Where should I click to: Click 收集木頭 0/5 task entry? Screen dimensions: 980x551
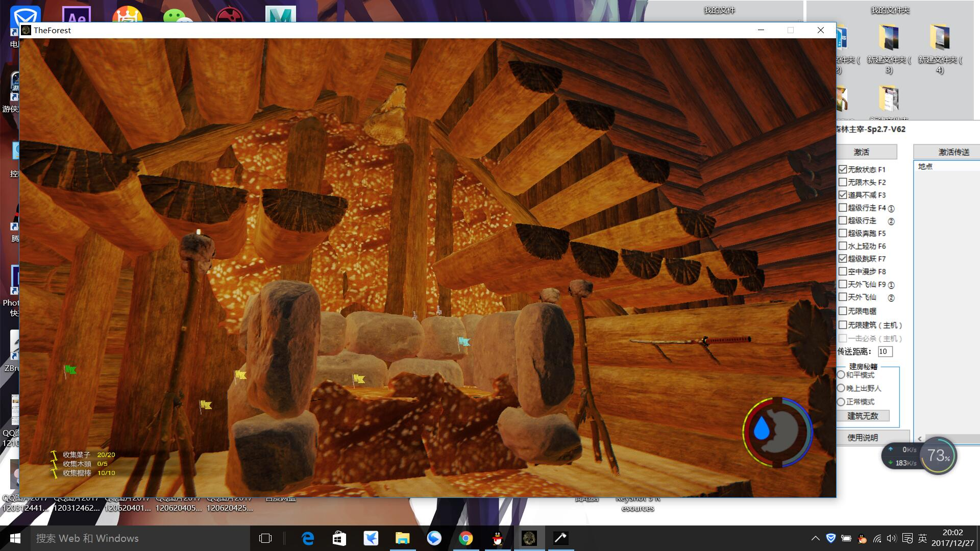point(85,464)
